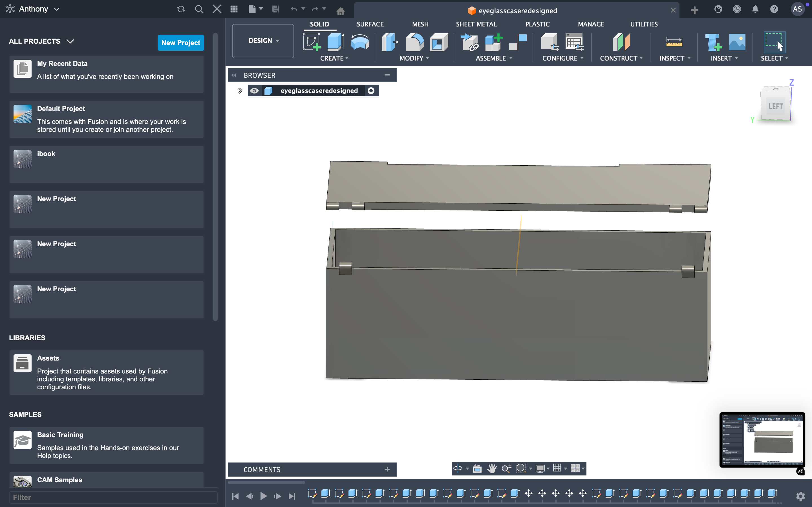Open the DESIGN workspace dropdown
The width and height of the screenshot is (812, 507).
click(263, 41)
